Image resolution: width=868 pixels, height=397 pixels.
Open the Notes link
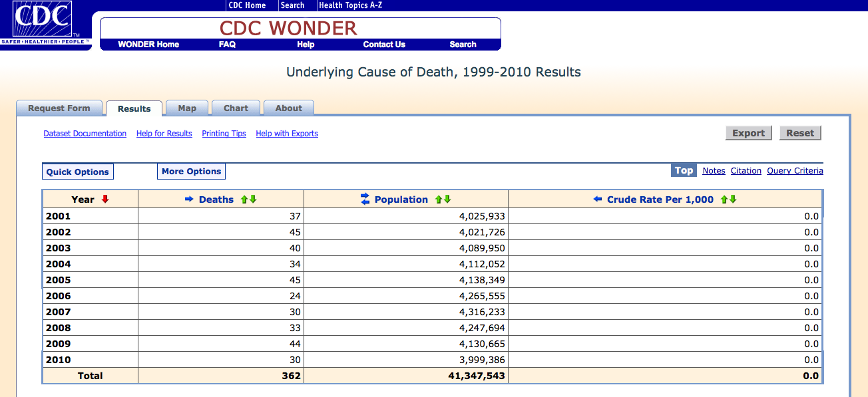(x=714, y=171)
